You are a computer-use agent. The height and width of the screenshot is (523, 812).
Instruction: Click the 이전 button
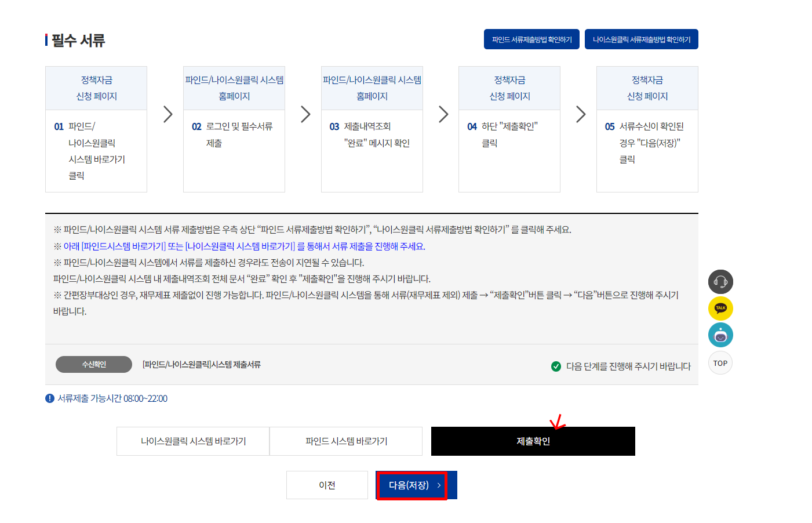pos(327,485)
